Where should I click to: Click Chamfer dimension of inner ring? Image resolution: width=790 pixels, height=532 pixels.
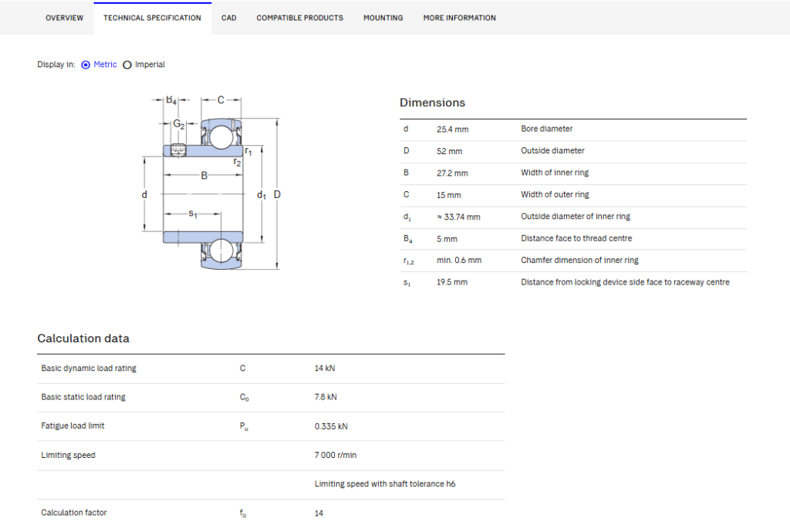(x=579, y=260)
